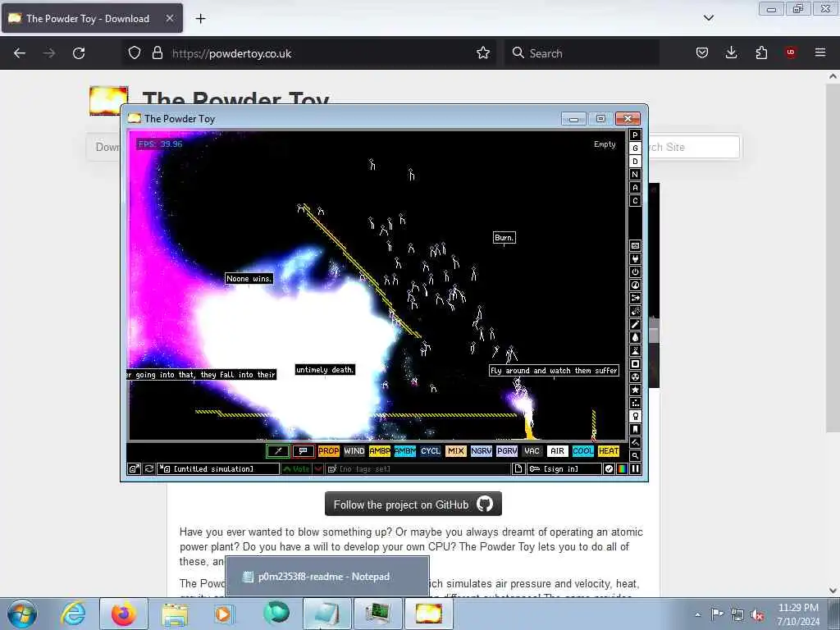Image resolution: width=840 pixels, height=630 pixels.
Task: Click the red downvote arrow button
Action: (x=318, y=468)
